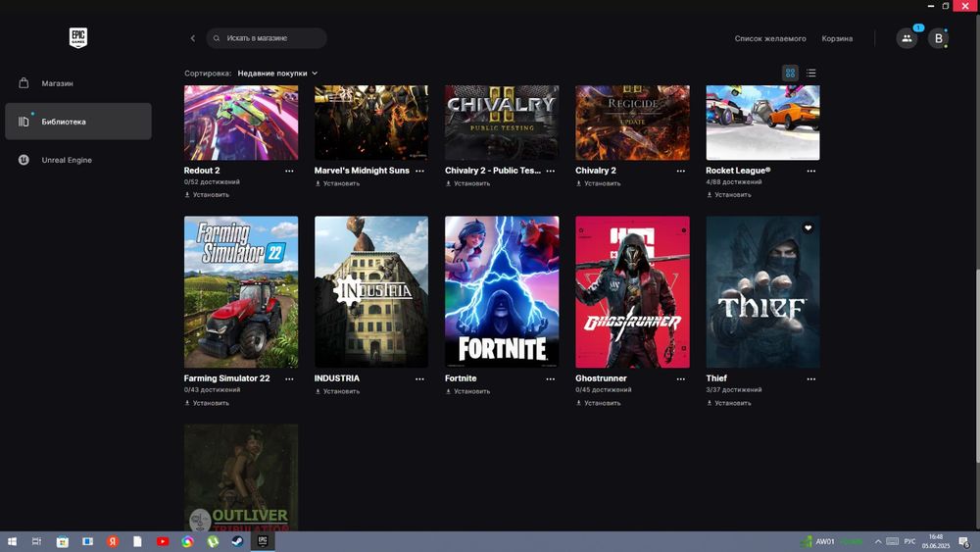Open options menu for Thief
This screenshot has height=552, width=980.
click(x=811, y=378)
